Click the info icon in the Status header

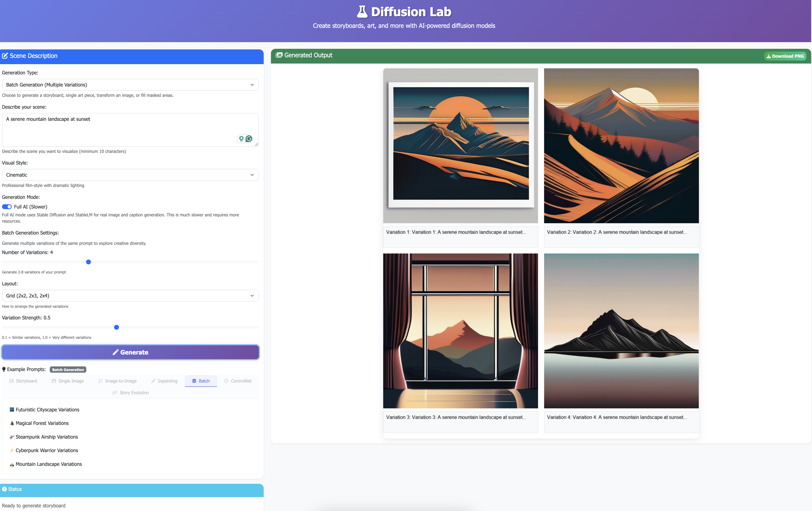pyautogui.click(x=4, y=489)
